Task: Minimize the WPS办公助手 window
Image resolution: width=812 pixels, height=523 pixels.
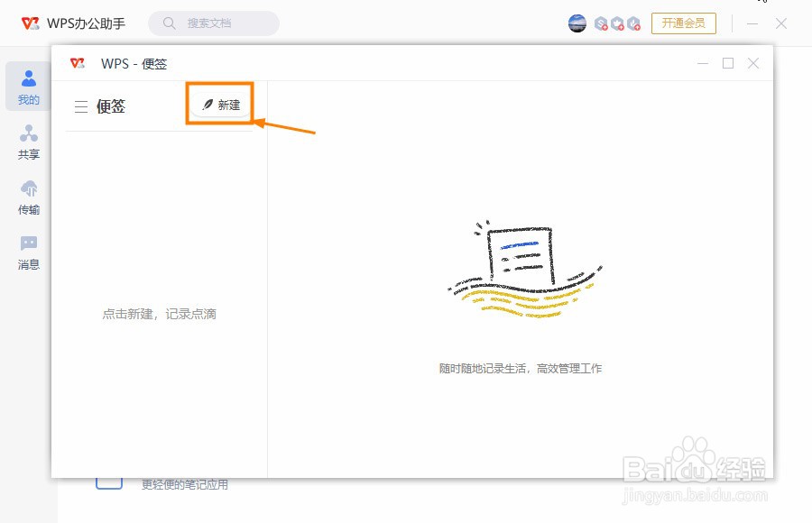Action: click(x=752, y=23)
